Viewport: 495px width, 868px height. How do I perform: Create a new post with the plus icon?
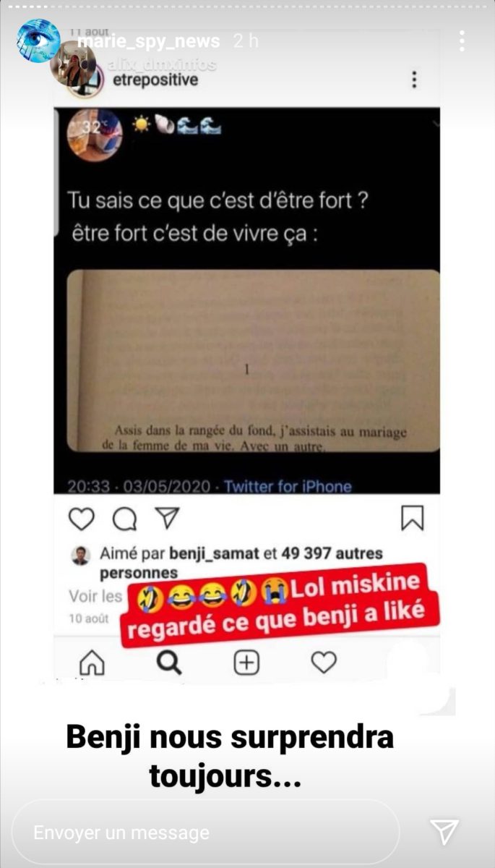click(x=246, y=662)
